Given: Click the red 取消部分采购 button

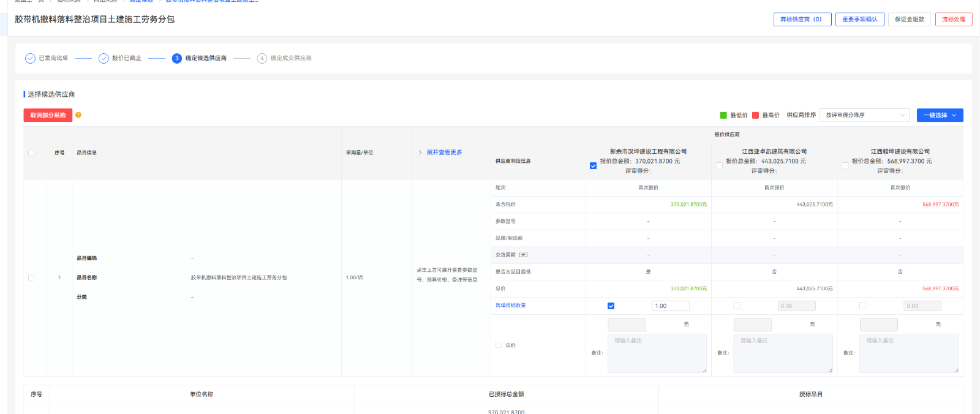Looking at the screenshot, I should tap(48, 115).
